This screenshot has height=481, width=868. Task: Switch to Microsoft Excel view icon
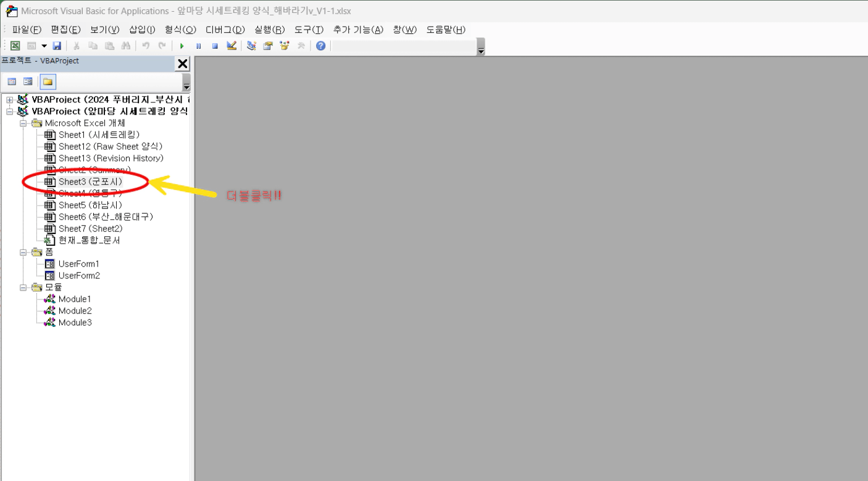(15, 46)
